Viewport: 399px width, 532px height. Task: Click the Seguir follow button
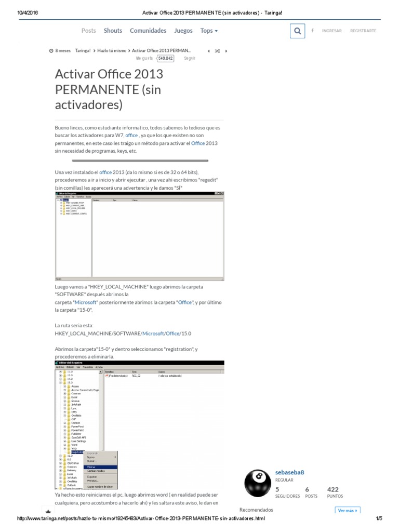[x=189, y=58]
